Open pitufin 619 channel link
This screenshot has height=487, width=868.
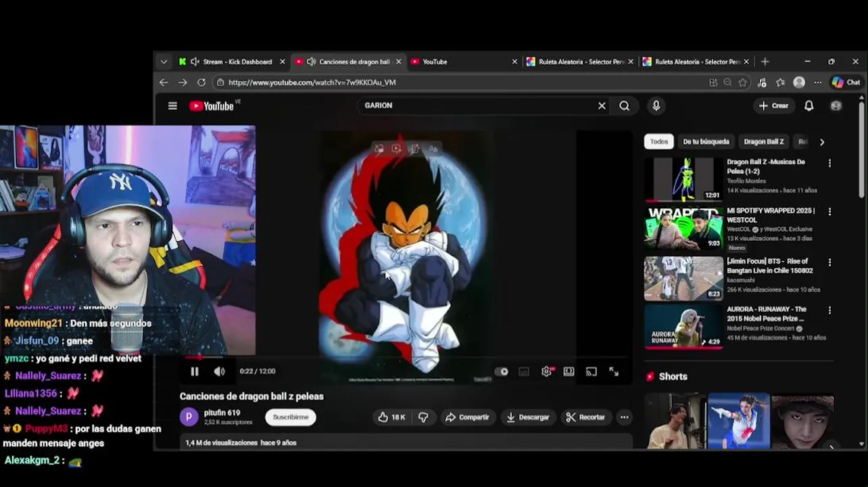click(x=222, y=413)
